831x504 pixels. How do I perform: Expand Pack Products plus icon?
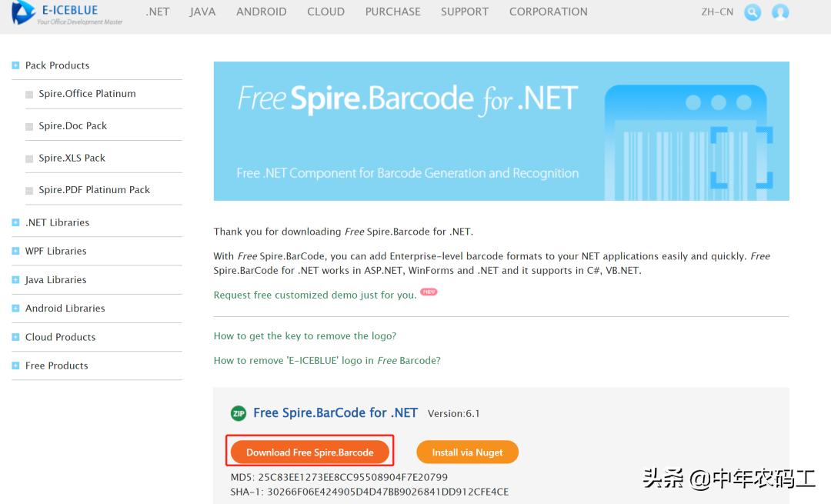tap(15, 65)
